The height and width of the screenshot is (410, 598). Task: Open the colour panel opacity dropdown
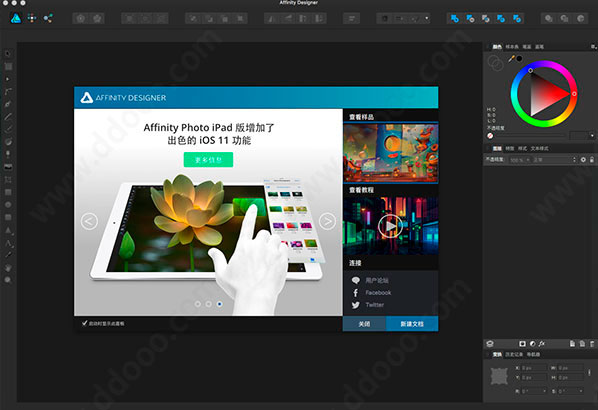coord(592,135)
